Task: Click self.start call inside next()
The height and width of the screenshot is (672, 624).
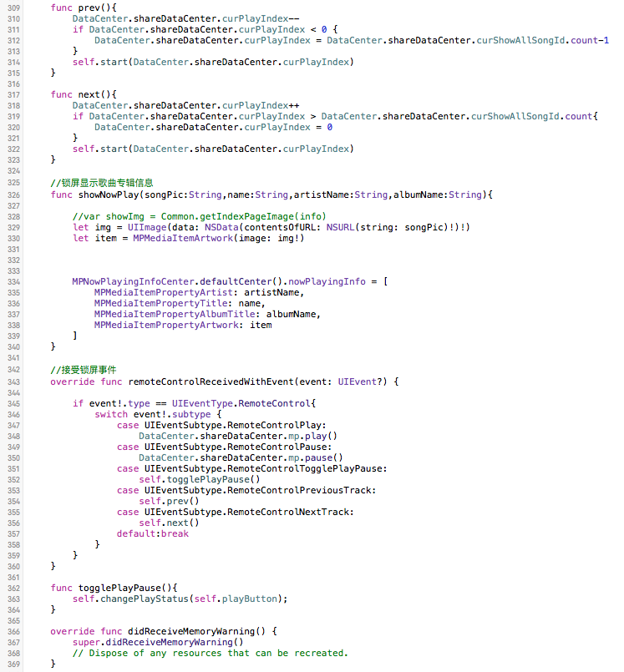Action: pyautogui.click(x=213, y=149)
